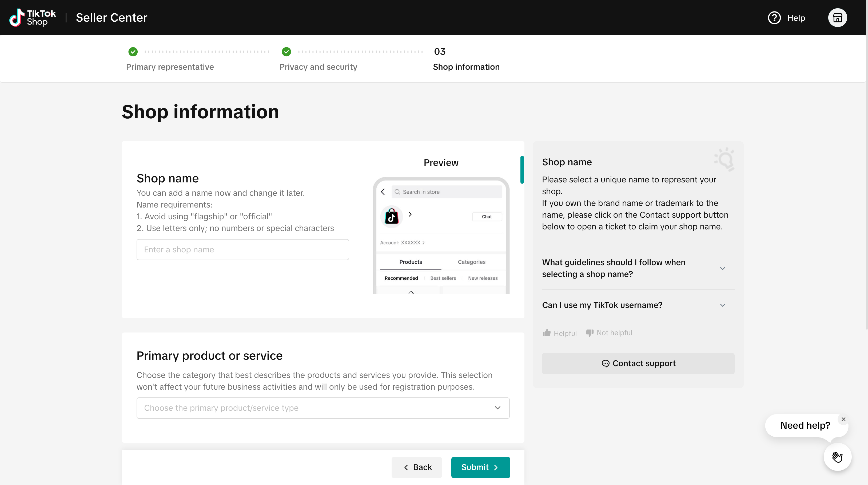Click the green checkmark on Primary representative step
Screen dimensions: 868x485
133,52
